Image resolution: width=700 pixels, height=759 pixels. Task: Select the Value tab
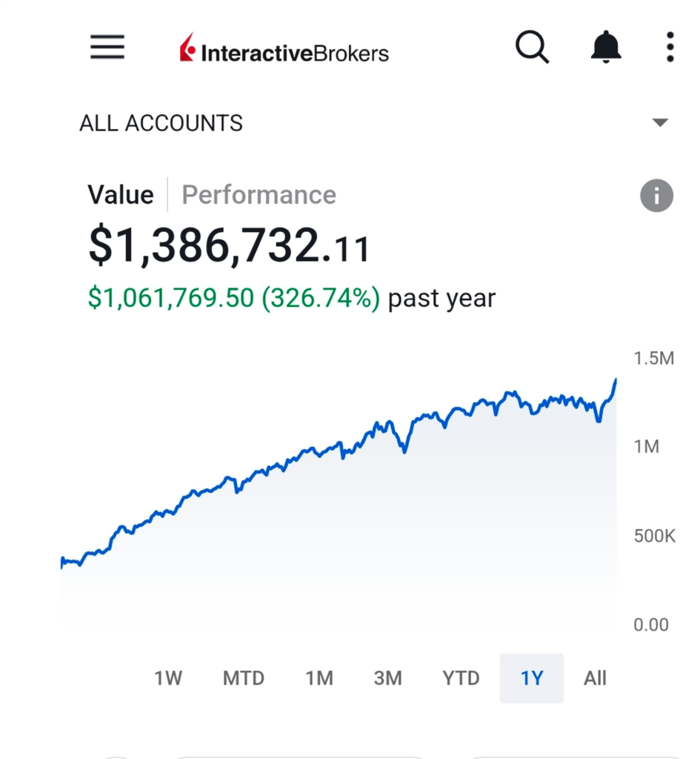point(121,195)
